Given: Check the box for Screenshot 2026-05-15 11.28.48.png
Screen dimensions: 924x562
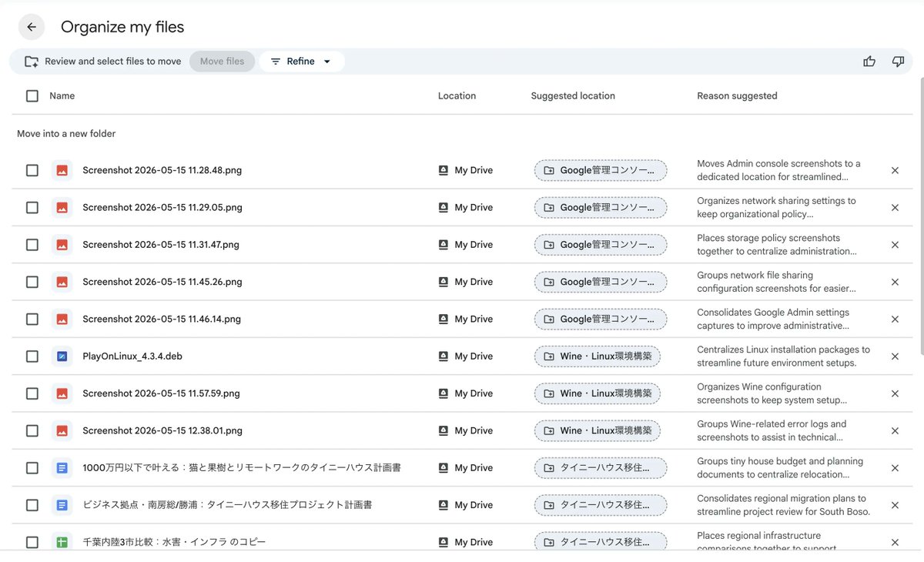Looking at the screenshot, I should pyautogui.click(x=32, y=170).
